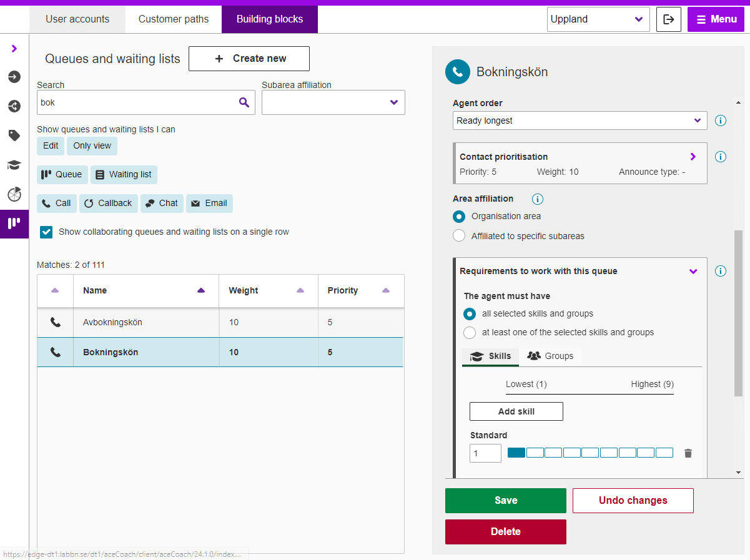750x560 pixels.
Task: Uncheck show collaborating queues on a single row
Action: pyautogui.click(x=46, y=232)
